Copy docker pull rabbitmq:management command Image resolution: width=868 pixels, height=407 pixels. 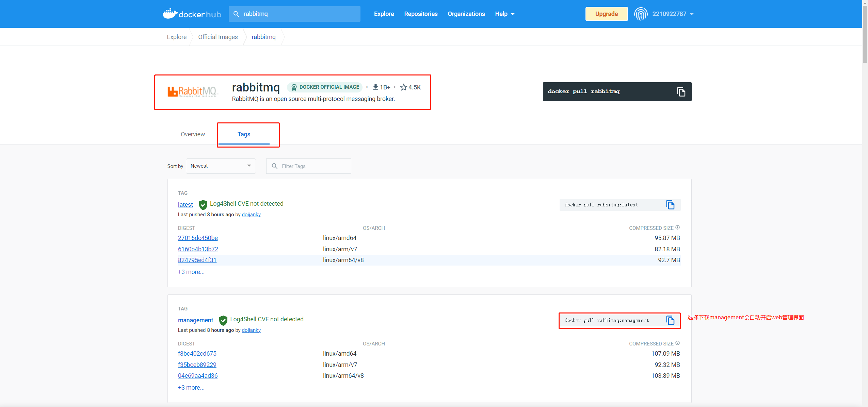670,320
